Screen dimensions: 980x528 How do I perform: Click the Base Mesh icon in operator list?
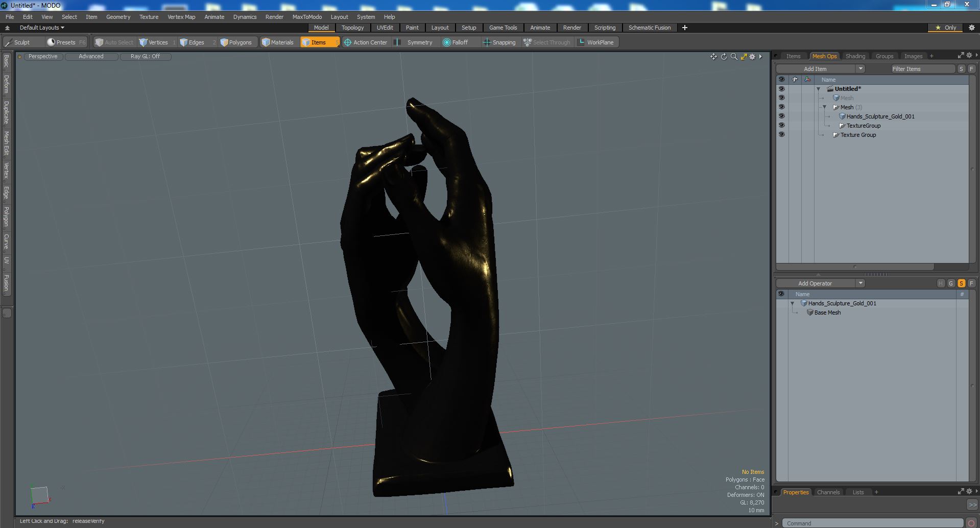pyautogui.click(x=810, y=313)
